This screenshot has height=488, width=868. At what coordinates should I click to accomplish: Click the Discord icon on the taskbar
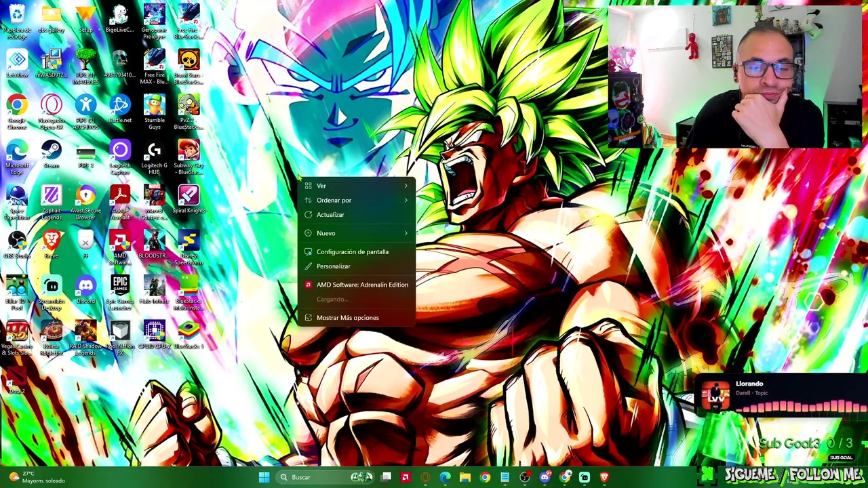tap(545, 477)
